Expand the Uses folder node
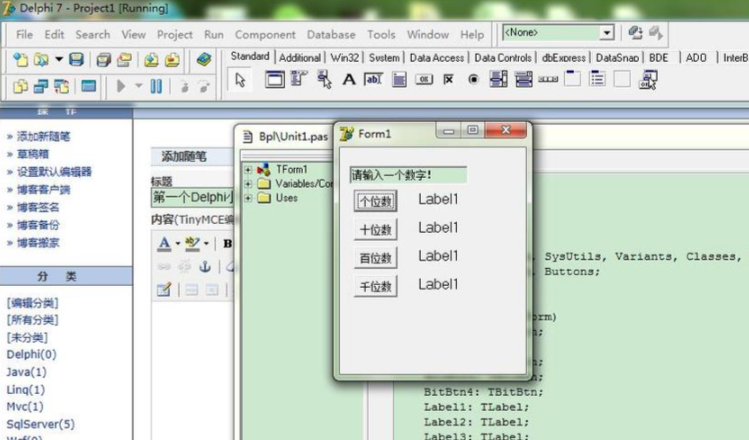 247,198
